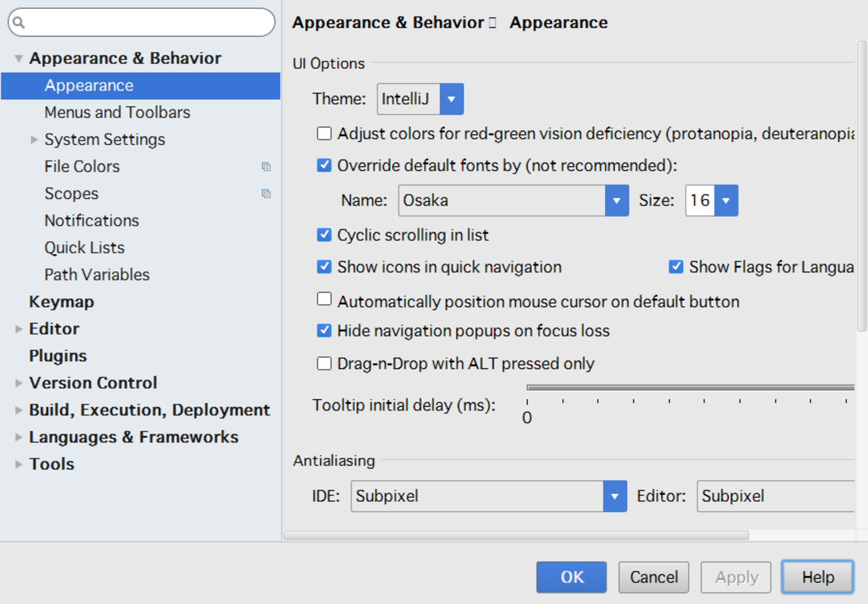
Task: Open the Theme dropdown
Action: [451, 99]
